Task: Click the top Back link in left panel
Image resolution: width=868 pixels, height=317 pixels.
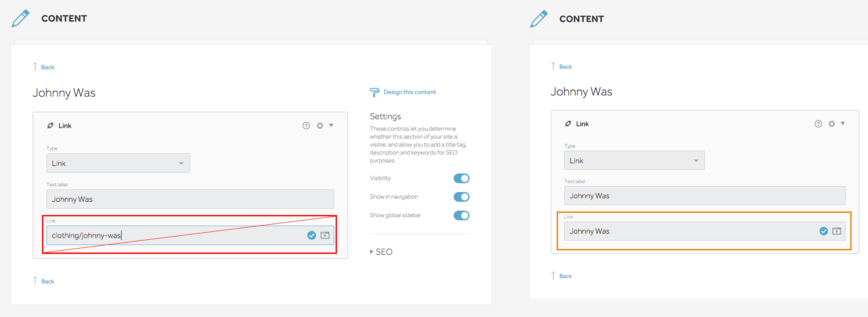Action: click(44, 67)
